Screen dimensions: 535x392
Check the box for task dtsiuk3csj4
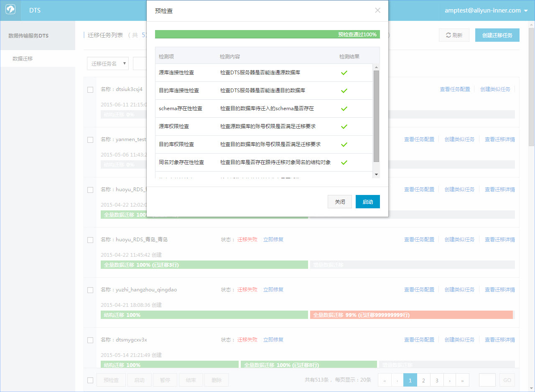[90, 90]
